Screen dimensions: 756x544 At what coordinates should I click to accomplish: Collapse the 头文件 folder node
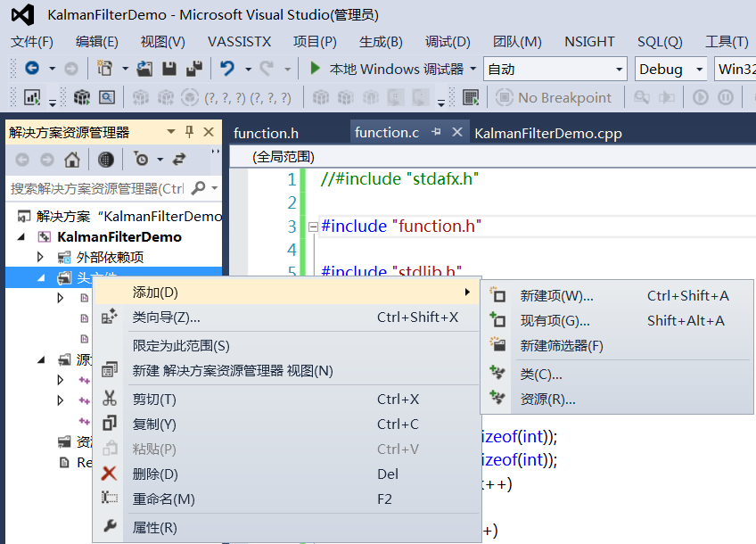[42, 277]
